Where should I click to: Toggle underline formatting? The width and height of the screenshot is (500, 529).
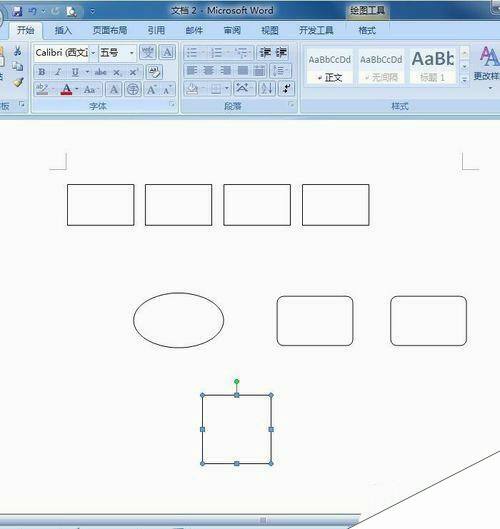(75, 72)
